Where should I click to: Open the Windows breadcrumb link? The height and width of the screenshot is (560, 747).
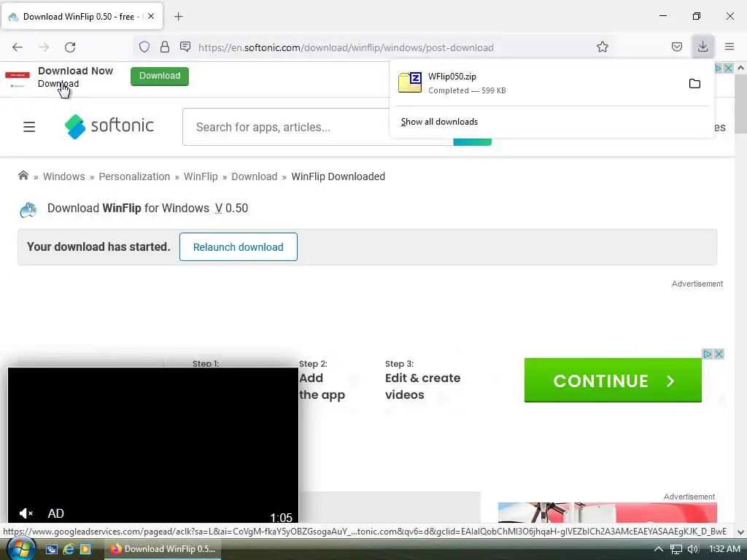click(64, 176)
